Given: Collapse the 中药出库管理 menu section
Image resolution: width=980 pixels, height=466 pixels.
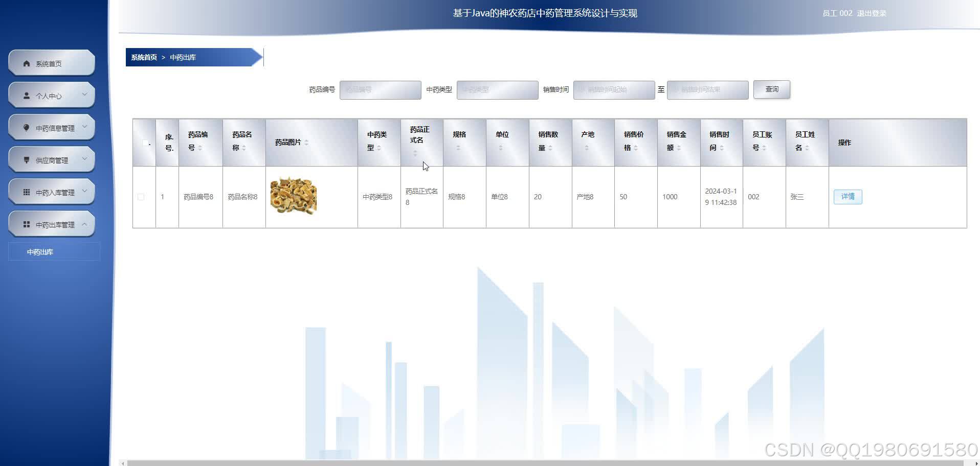Looking at the screenshot, I should (84, 224).
